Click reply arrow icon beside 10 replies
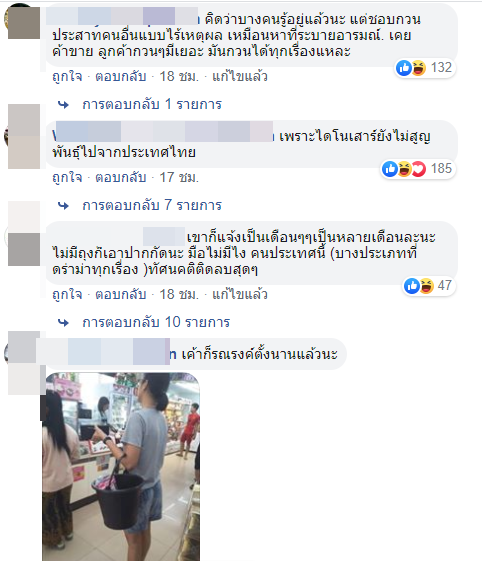Image resolution: width=482 pixels, height=561 pixels. click(x=64, y=323)
